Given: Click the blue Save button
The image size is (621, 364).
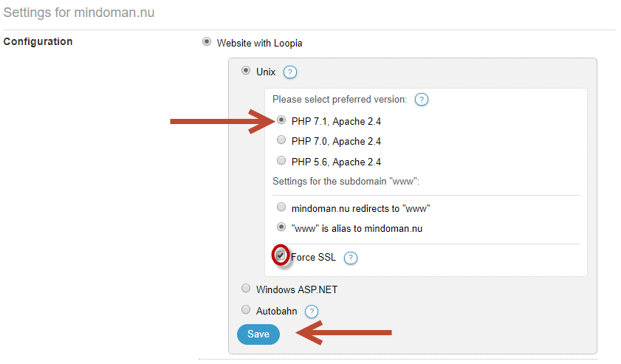Looking at the screenshot, I should coord(258,334).
